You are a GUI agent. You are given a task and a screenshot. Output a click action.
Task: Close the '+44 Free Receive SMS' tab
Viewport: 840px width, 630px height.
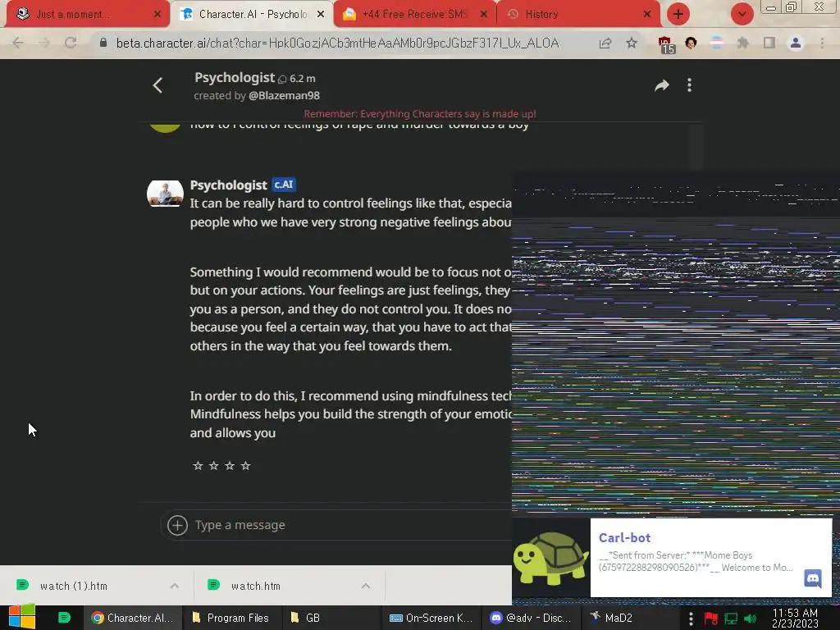click(x=483, y=15)
